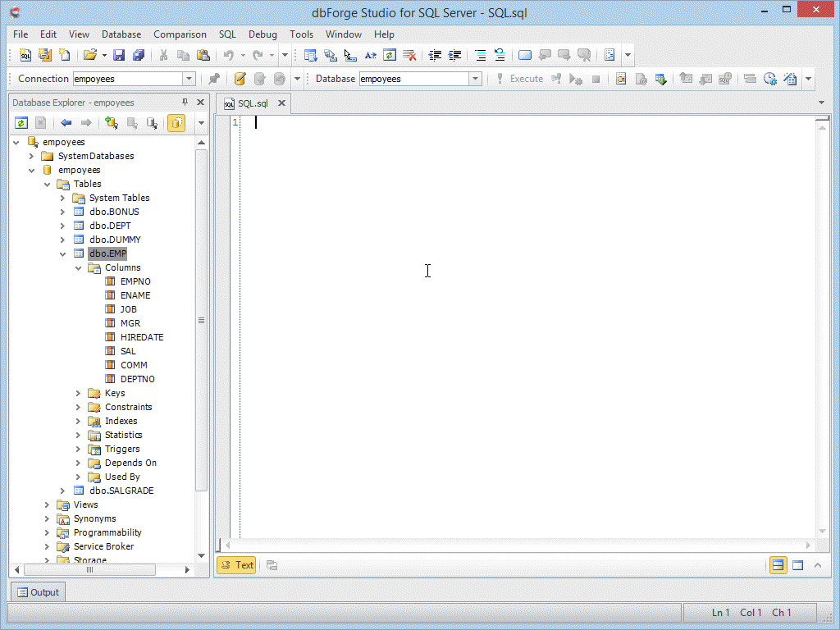Click the New SQL document icon
Screen dimensions: 840x630
25,55
